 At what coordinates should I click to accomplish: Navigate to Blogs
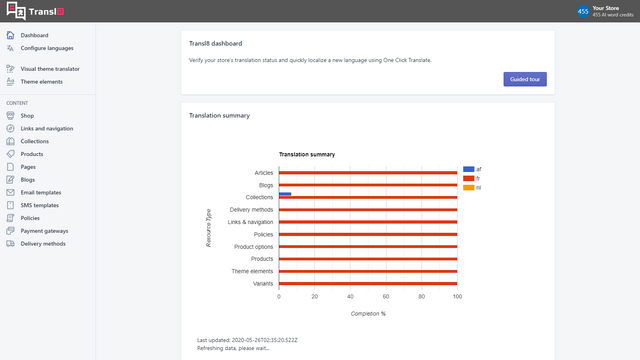coord(28,180)
